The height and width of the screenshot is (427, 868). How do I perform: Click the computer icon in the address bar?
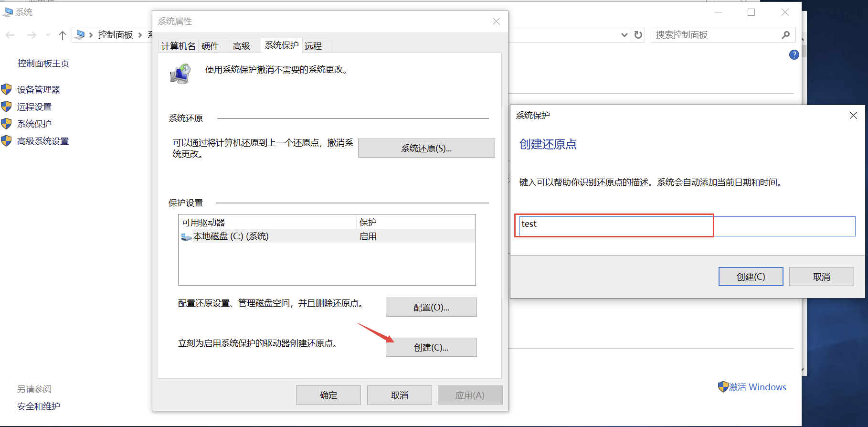(80, 34)
